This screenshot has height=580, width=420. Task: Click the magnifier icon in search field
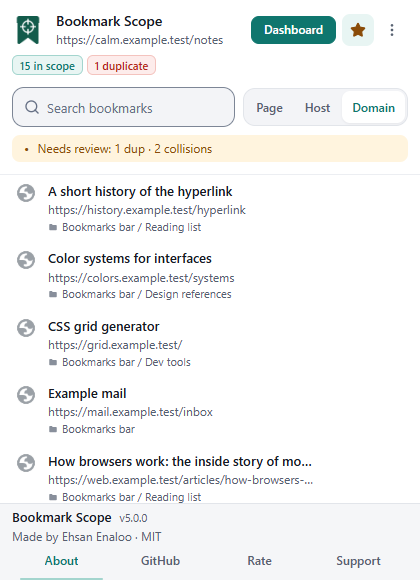[x=32, y=108]
